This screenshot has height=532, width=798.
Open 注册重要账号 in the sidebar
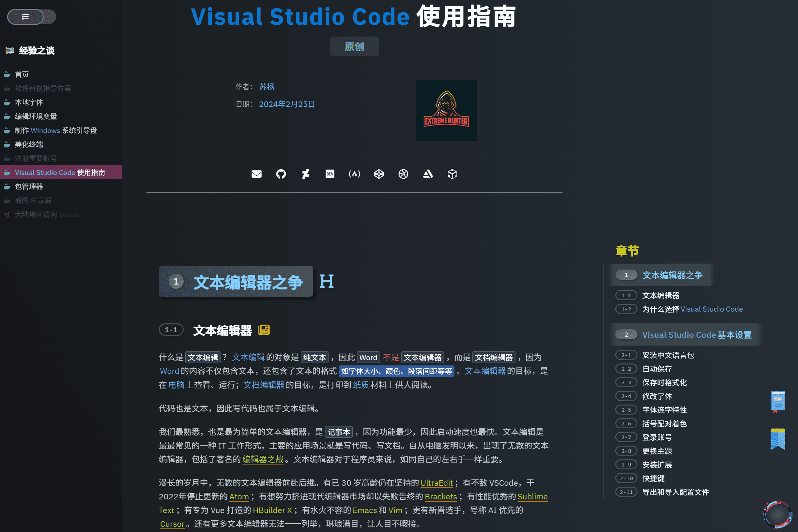pyautogui.click(x=36, y=158)
